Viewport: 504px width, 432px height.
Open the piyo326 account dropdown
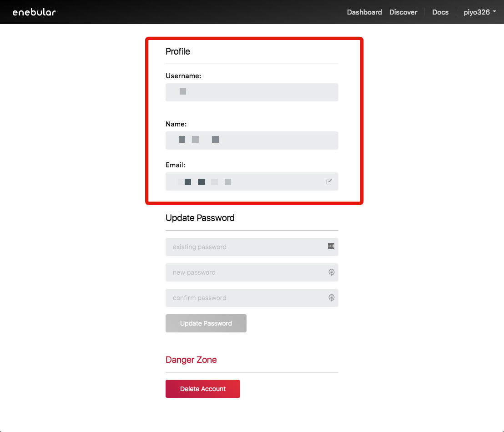479,12
